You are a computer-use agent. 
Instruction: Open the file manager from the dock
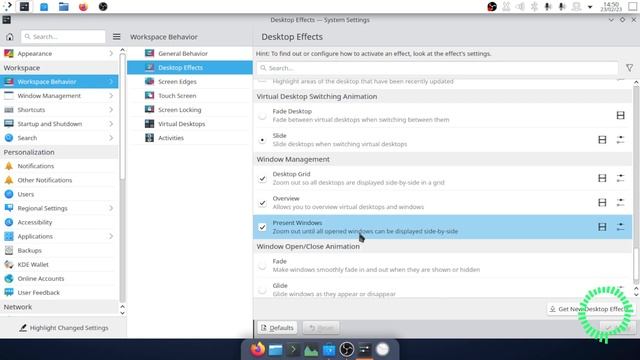pyautogui.click(x=276, y=350)
